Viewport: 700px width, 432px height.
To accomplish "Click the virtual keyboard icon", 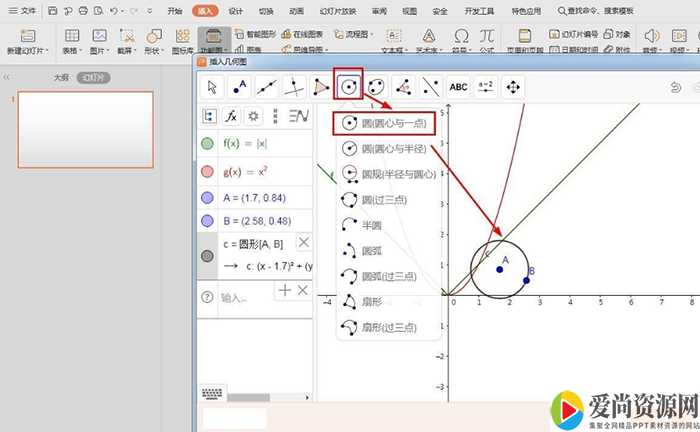I will tap(212, 394).
